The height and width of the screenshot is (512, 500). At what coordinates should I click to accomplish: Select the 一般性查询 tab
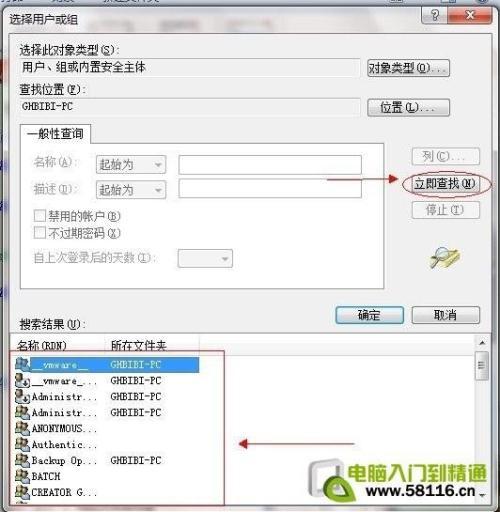click(55, 134)
